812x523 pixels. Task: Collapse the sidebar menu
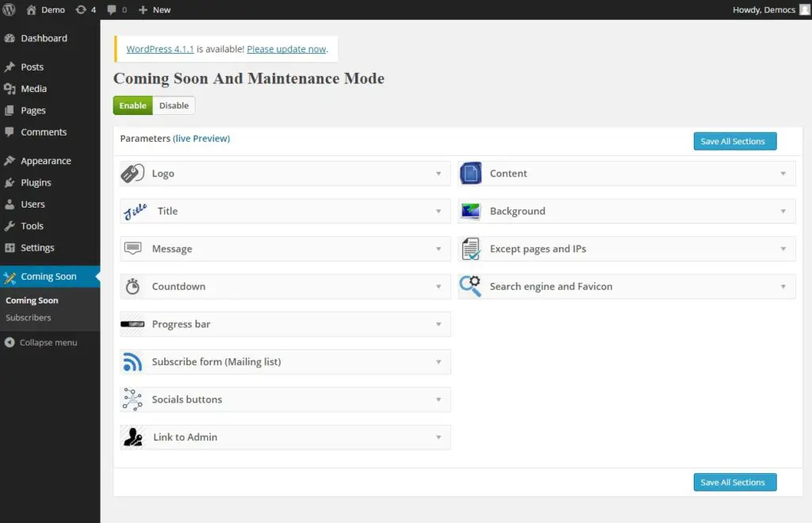pos(48,342)
